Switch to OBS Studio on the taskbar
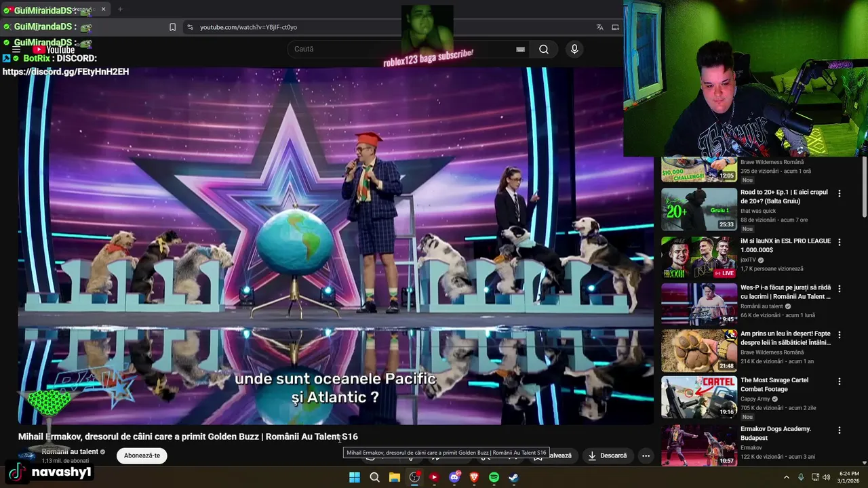The height and width of the screenshot is (488, 868). (414, 477)
